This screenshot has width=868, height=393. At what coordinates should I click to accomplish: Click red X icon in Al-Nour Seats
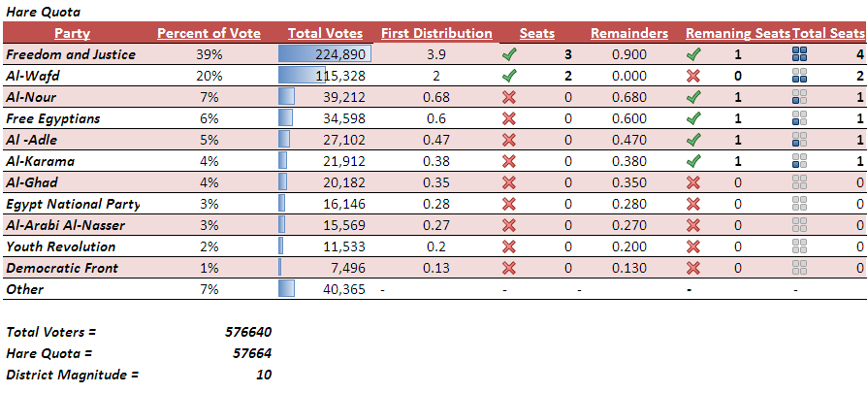pyautogui.click(x=509, y=97)
